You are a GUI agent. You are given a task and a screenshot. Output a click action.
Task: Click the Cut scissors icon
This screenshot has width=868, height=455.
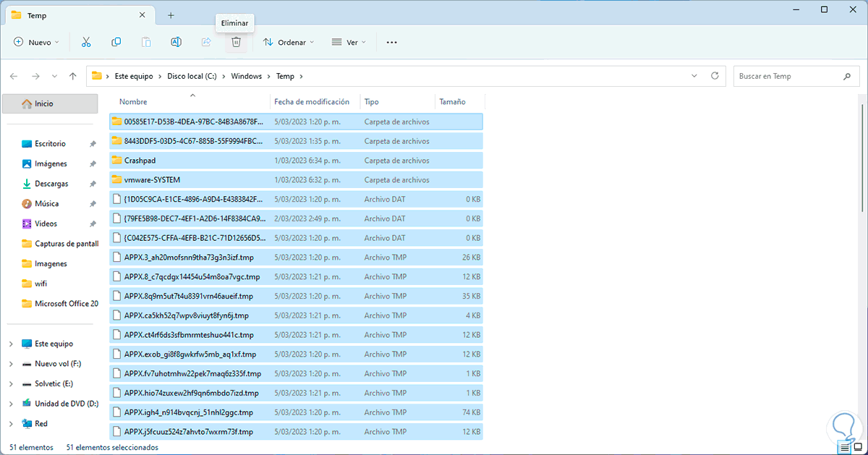click(x=86, y=43)
